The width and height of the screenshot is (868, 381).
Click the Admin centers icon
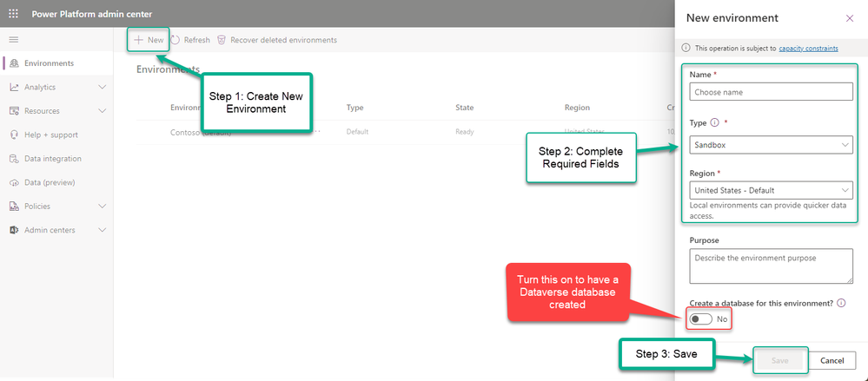pyautogui.click(x=15, y=229)
